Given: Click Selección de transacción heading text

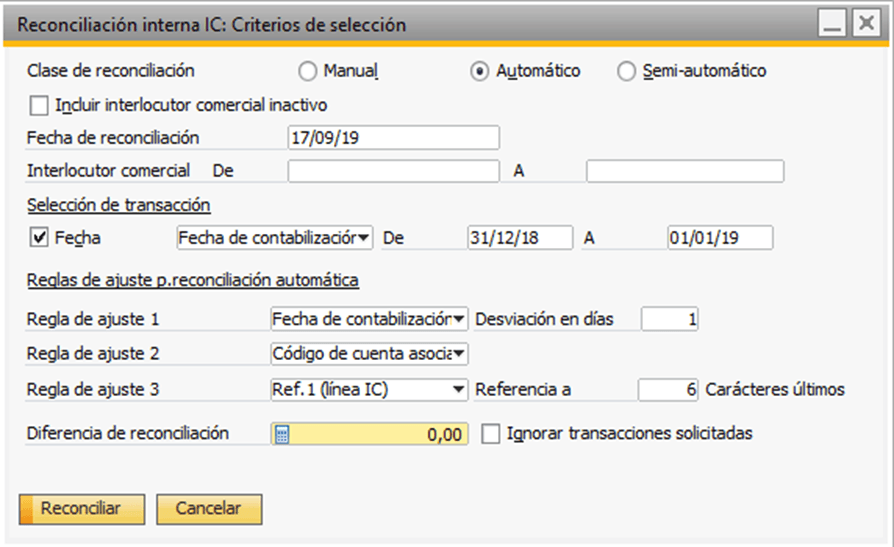Looking at the screenshot, I should click(119, 205).
